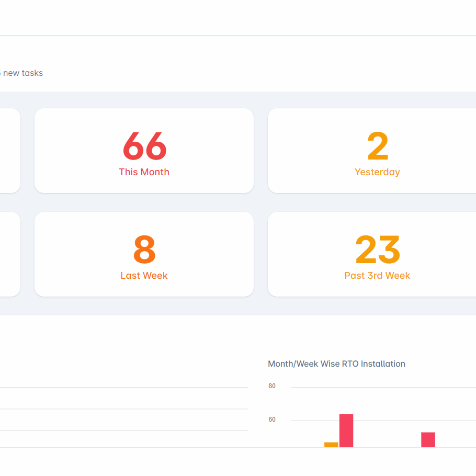Viewport: 476px width, 476px height.
Task: Click the orange number 8 statistic
Action: [x=144, y=250]
